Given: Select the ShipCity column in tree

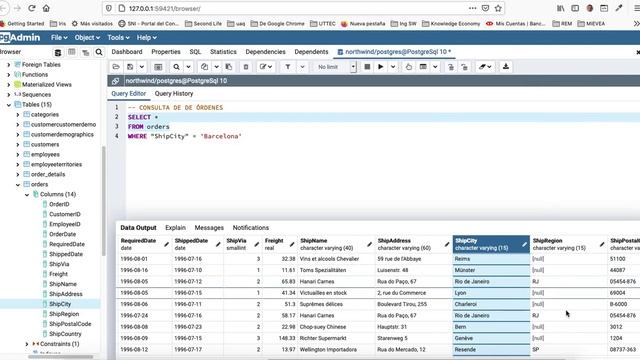Looking at the screenshot, I should [60, 304].
